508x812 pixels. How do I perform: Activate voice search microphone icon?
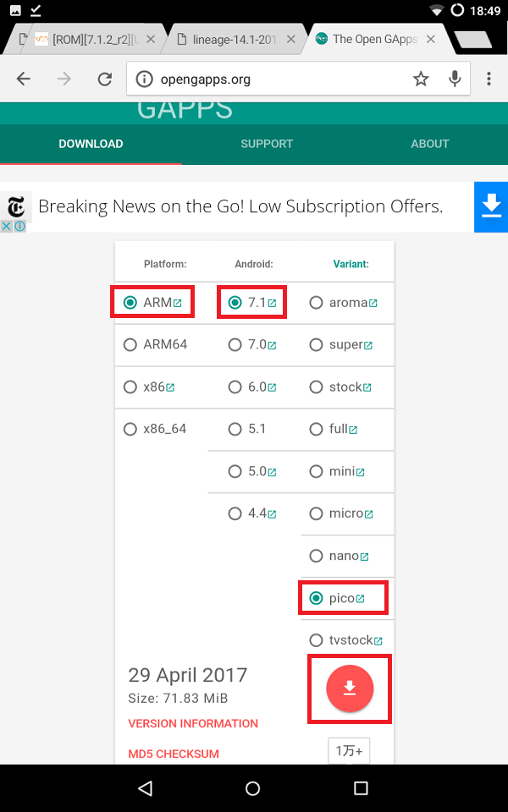(x=455, y=80)
